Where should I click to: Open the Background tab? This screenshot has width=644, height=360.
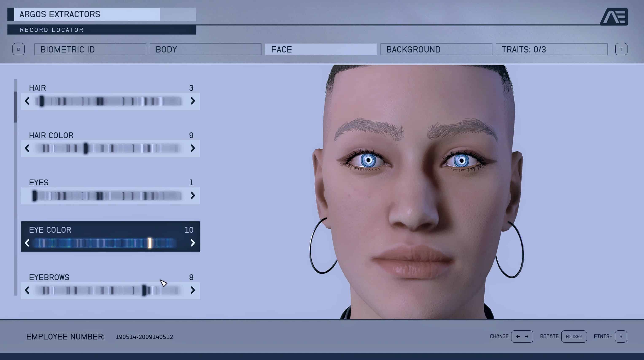tap(436, 50)
